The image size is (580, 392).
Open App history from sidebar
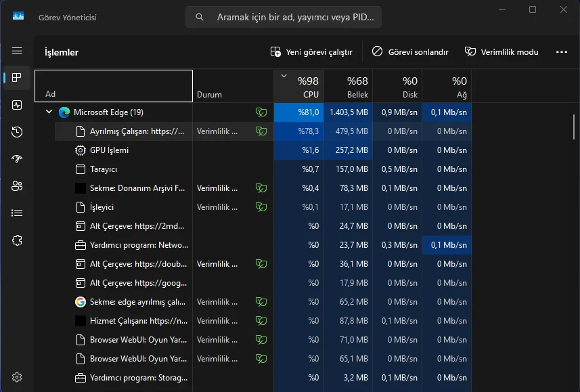pos(17,132)
